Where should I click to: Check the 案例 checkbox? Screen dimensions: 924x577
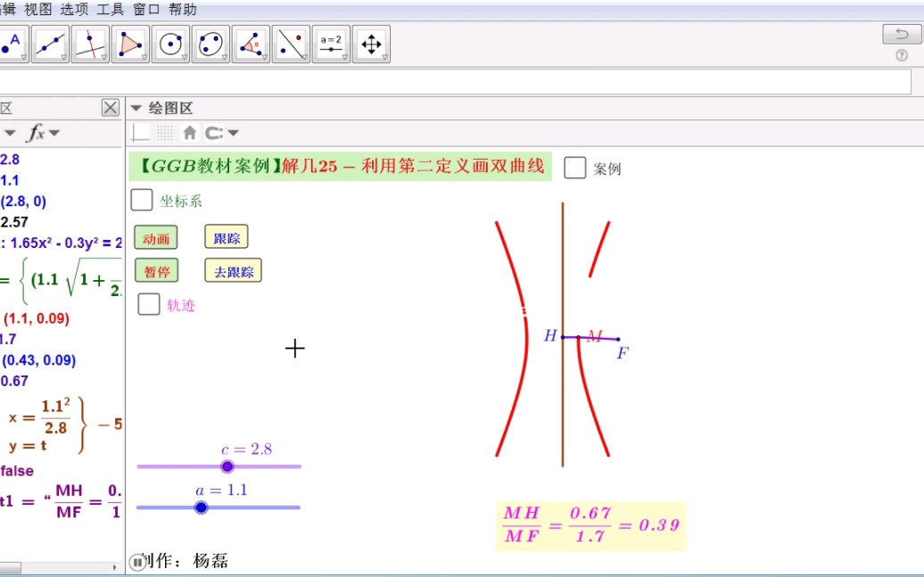point(575,168)
